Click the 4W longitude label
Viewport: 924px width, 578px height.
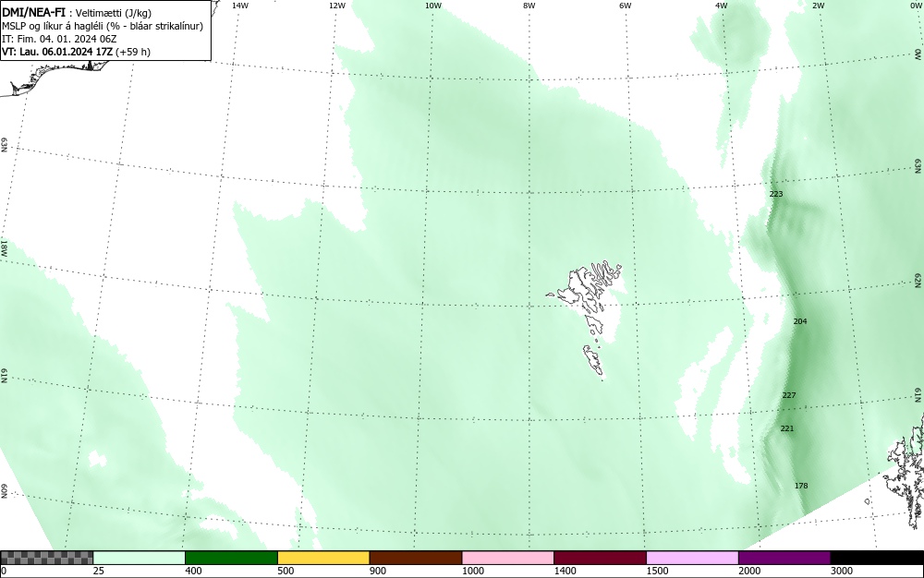[x=722, y=6]
